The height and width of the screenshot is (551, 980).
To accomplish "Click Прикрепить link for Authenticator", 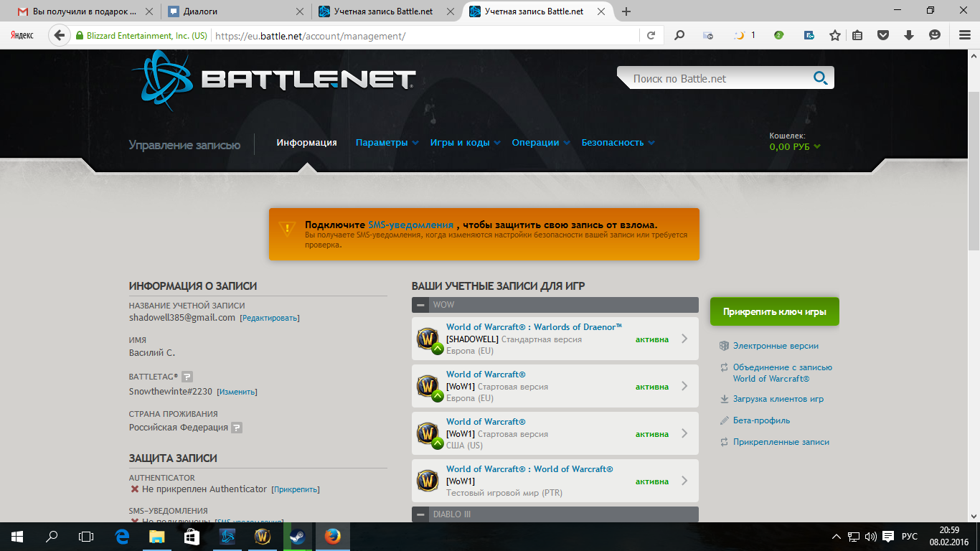I will (x=296, y=489).
